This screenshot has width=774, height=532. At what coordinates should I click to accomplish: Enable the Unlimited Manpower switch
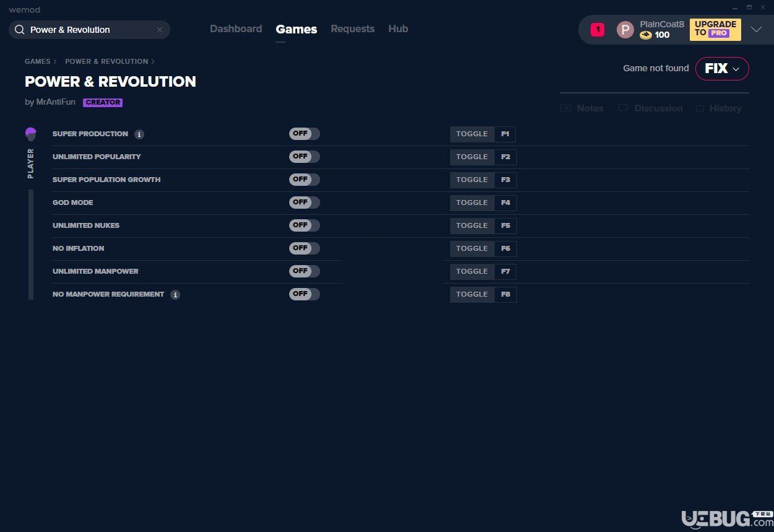click(x=305, y=271)
